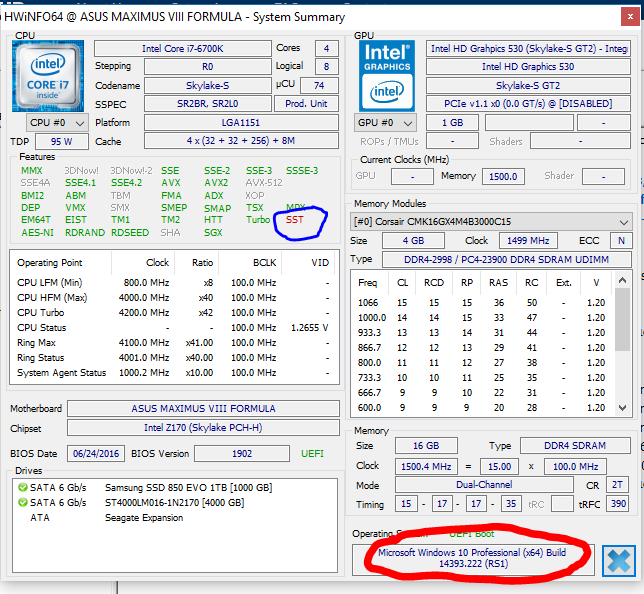Open the GPU #0 selector dropdown
The height and width of the screenshot is (594, 644).
coord(385,123)
